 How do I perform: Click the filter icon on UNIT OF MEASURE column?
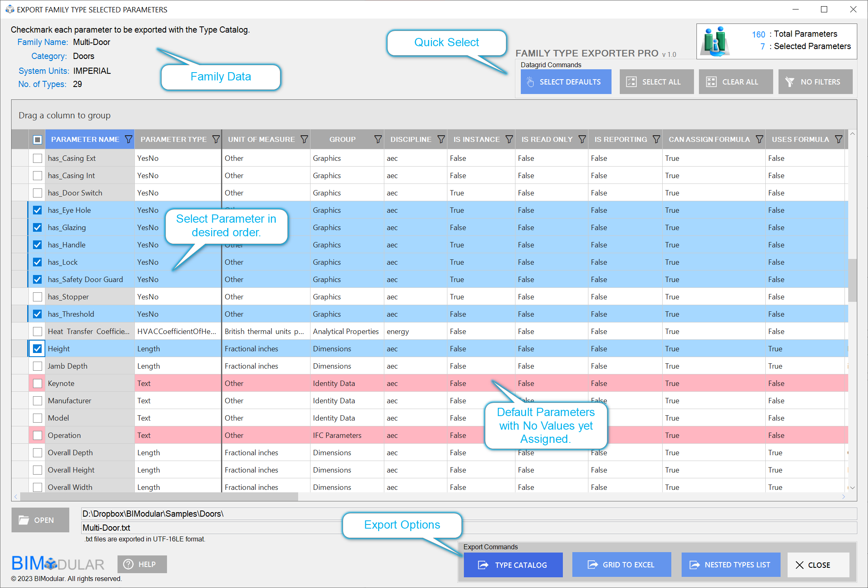coord(304,139)
